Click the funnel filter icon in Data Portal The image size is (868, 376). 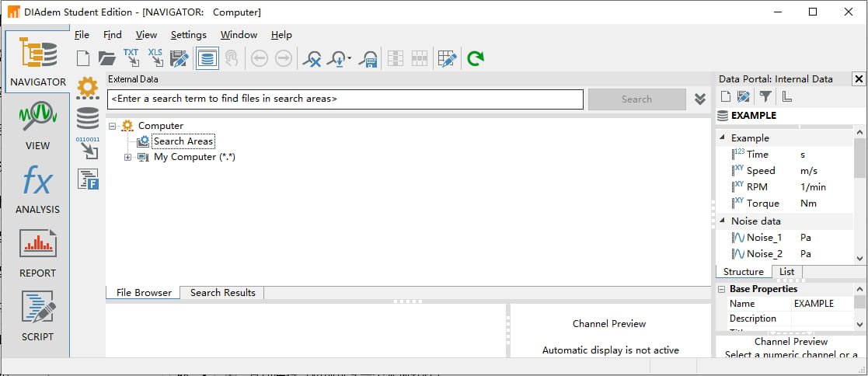pyautogui.click(x=765, y=97)
